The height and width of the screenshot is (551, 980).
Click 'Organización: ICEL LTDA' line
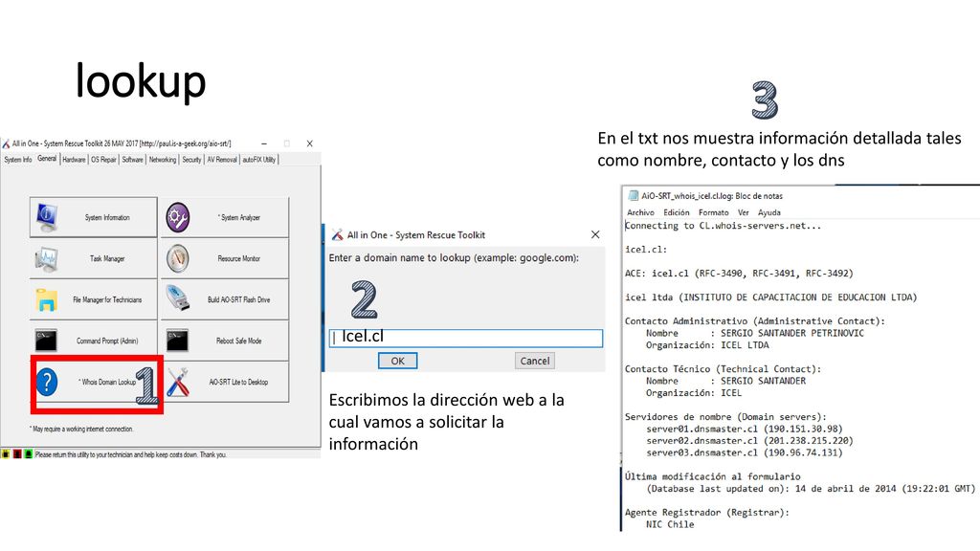coord(707,344)
